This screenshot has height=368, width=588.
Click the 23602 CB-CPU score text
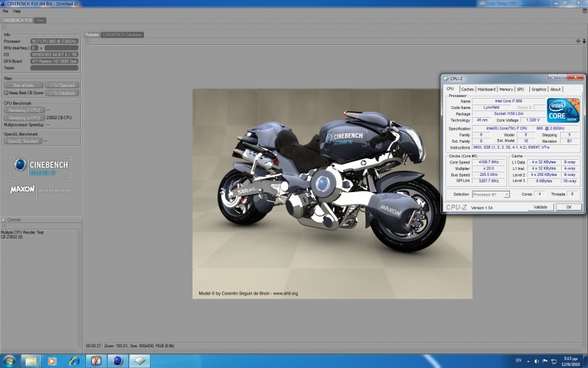(59, 118)
